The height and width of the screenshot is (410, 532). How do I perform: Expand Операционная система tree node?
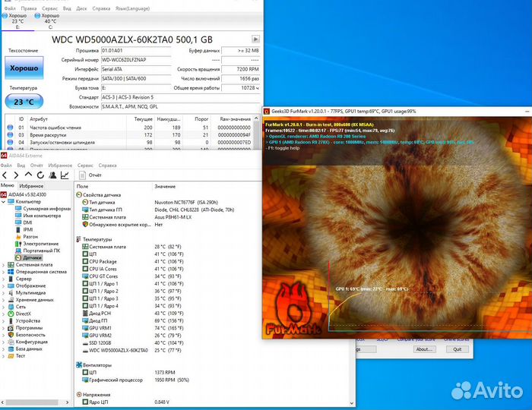tap(3, 272)
